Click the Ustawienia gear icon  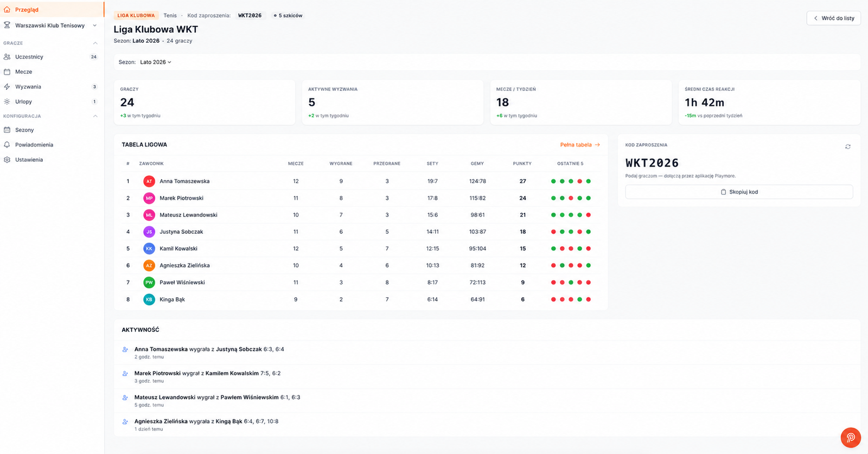7,159
